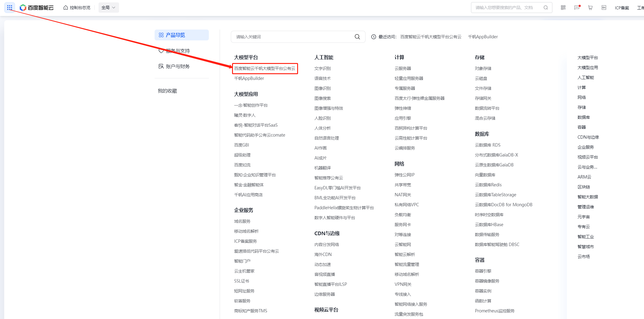The image size is (644, 319).
Task: Open 云服务器 under 计算
Action: tap(403, 68)
